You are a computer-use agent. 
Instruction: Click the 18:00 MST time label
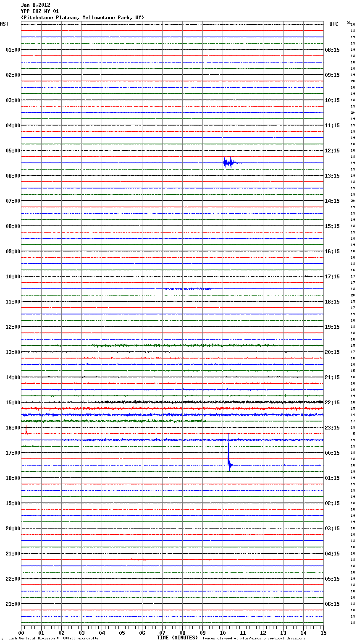[13, 478]
